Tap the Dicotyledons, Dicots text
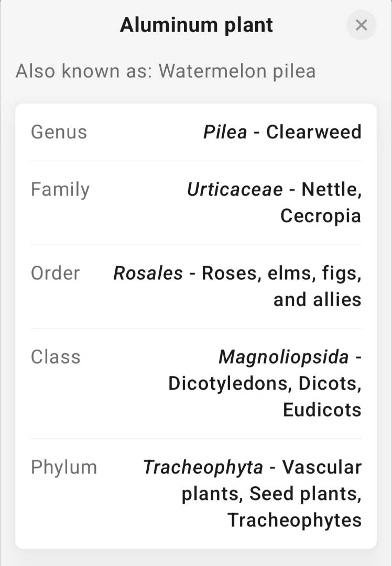This screenshot has height=566, width=392. point(265,383)
